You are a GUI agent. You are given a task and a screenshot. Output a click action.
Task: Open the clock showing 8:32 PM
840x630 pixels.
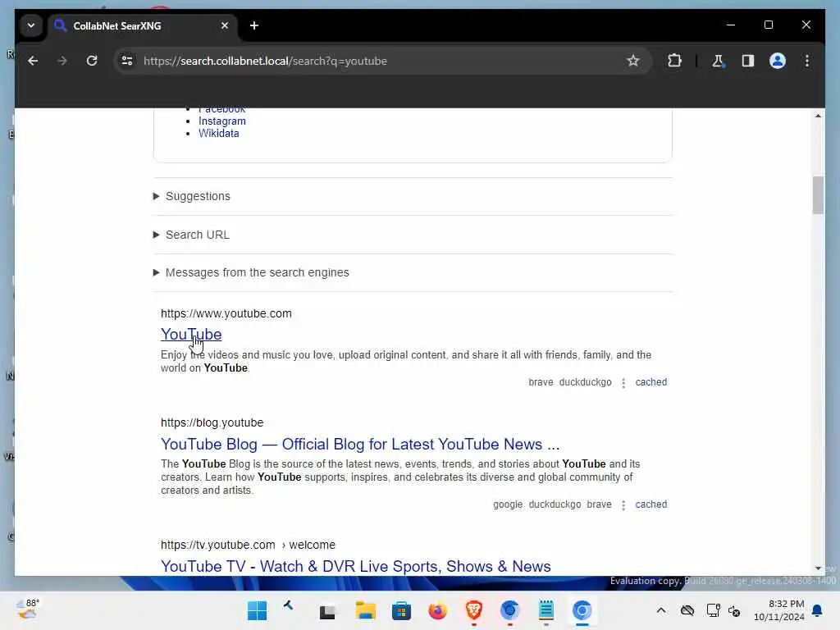(779, 610)
